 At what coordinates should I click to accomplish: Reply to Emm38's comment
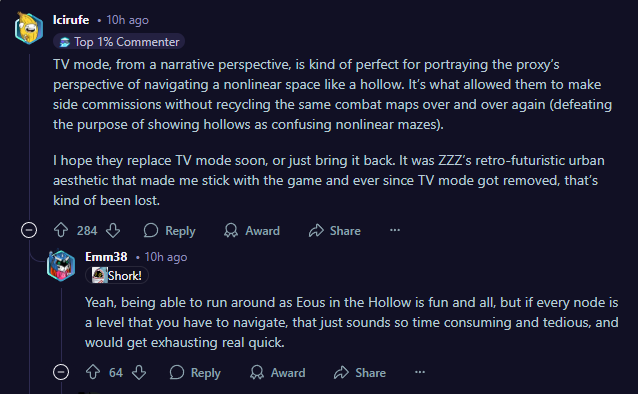(x=195, y=372)
